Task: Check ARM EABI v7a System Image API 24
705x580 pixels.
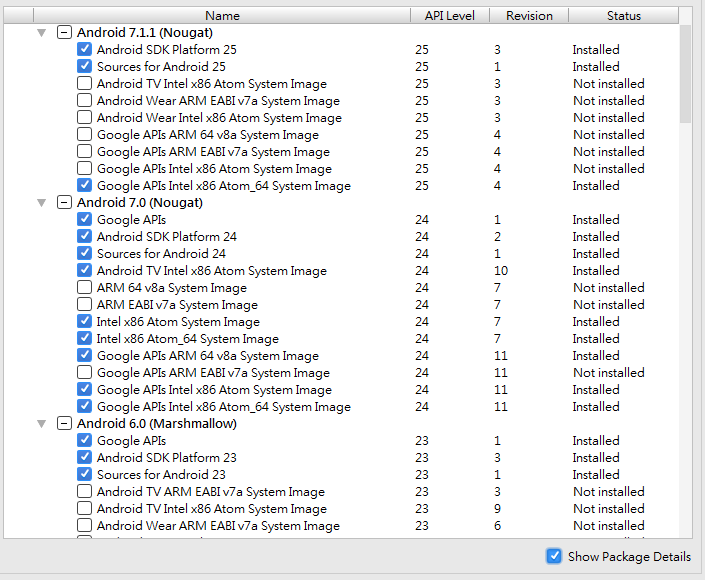Action: [x=85, y=304]
